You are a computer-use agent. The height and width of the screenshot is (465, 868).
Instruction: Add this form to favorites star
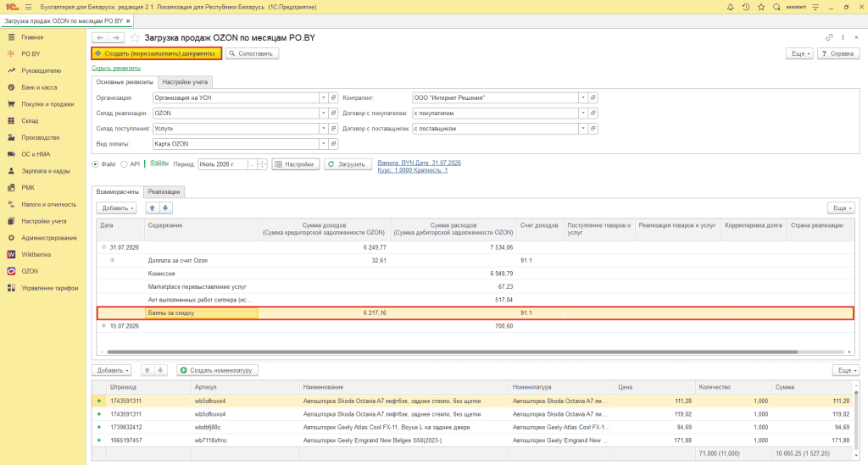click(135, 37)
